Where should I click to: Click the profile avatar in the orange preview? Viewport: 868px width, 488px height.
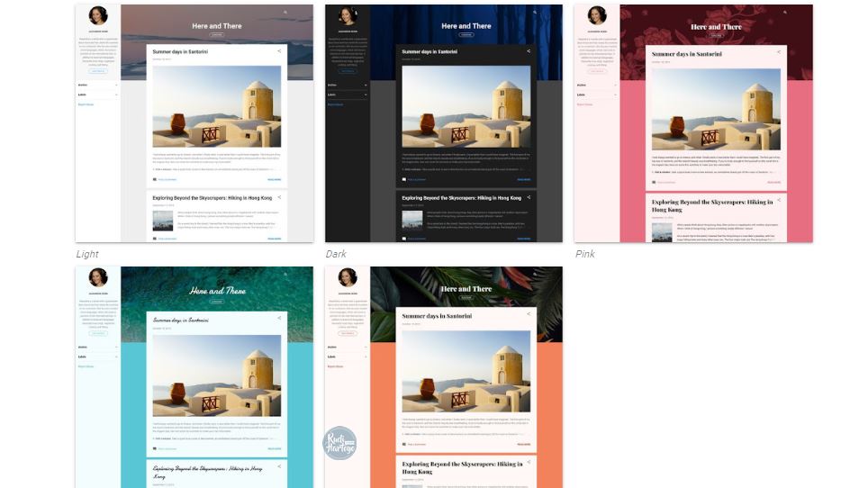[x=348, y=277]
